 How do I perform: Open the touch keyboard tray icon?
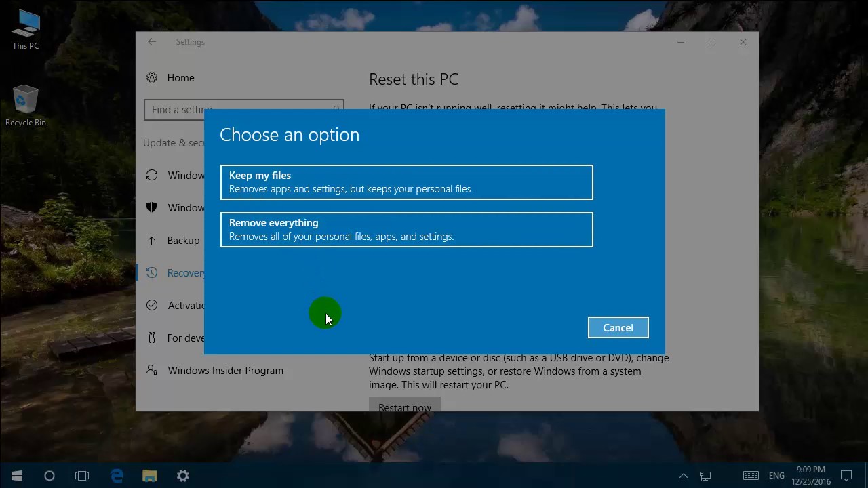[751, 476]
